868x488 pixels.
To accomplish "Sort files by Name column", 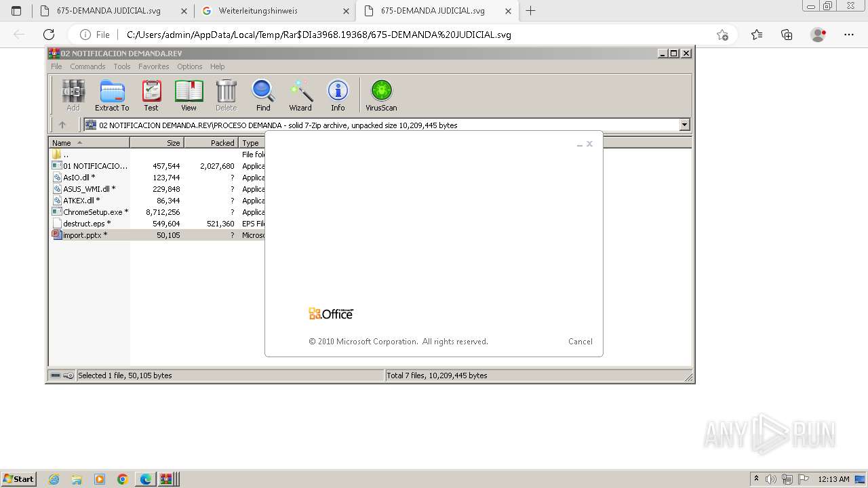I will [89, 143].
